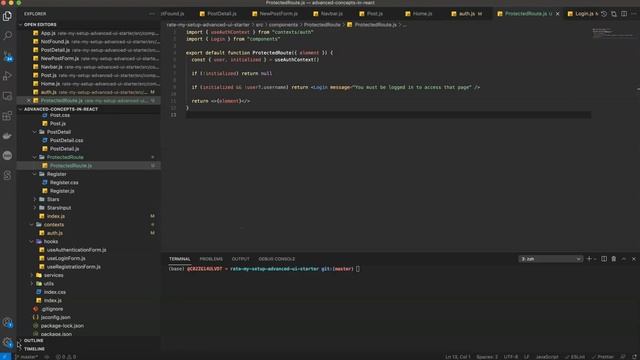Switch to the NewPostForm.js editor tab
The height and width of the screenshot is (360, 640).
coord(278,14)
